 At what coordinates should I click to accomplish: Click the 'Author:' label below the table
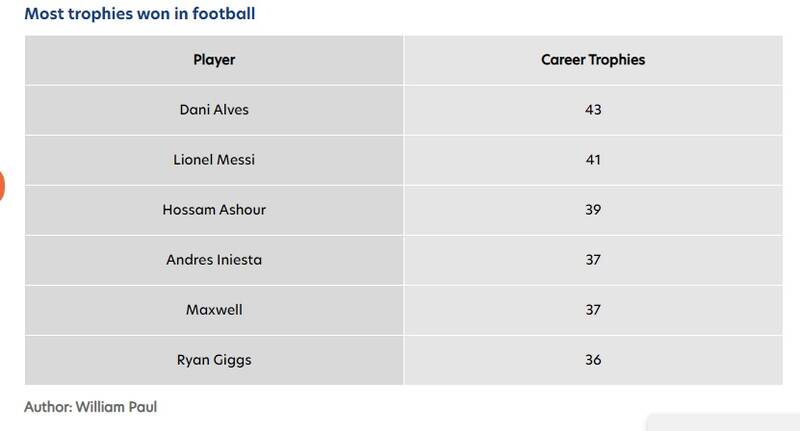pyautogui.click(x=47, y=408)
